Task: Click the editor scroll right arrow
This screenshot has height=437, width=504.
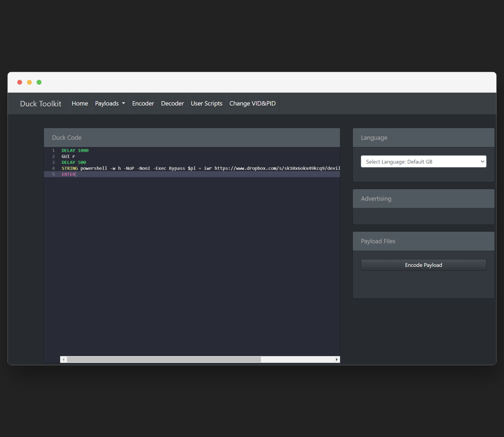Action: (337, 360)
